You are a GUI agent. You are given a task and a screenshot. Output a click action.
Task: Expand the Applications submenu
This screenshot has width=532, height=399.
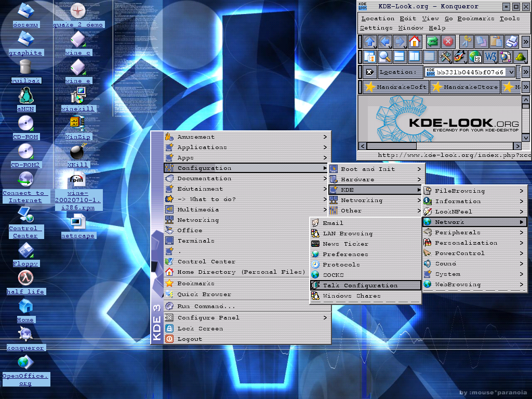[x=247, y=147]
